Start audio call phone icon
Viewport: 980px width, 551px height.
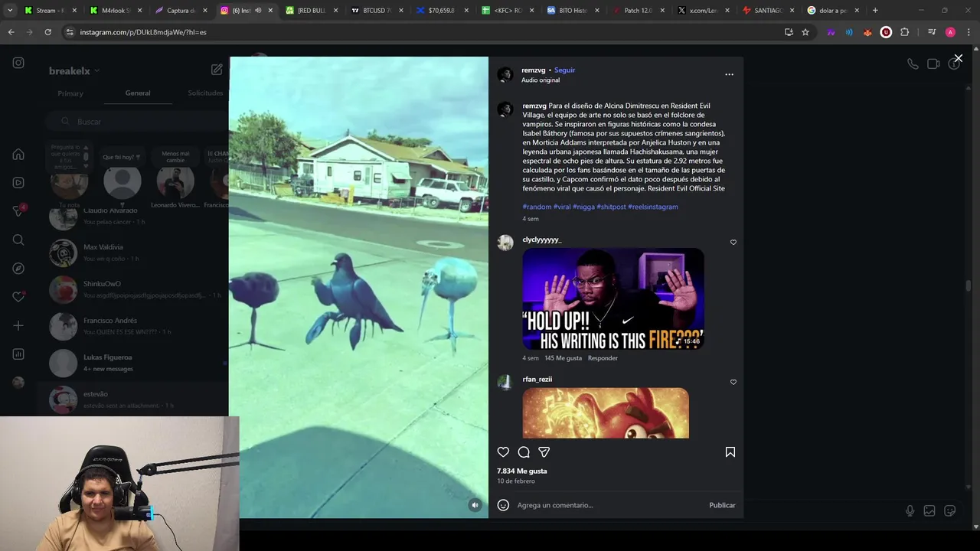click(913, 64)
